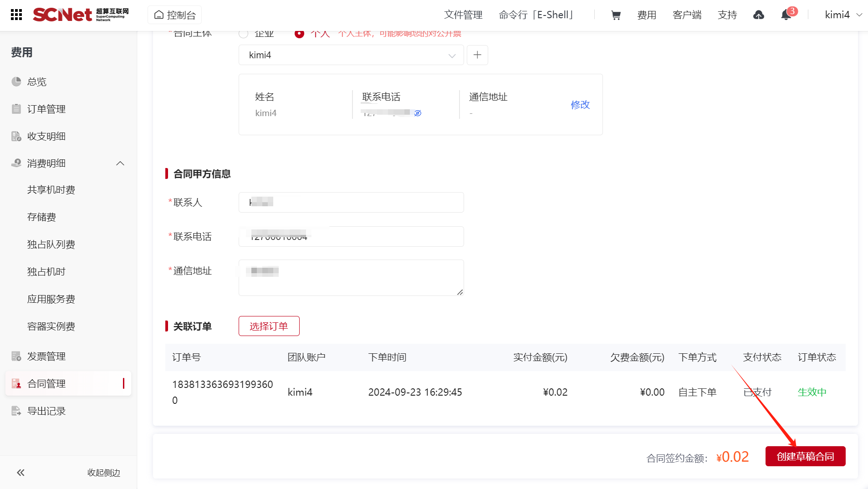Click the 修改 link
868x489 pixels.
tap(580, 105)
